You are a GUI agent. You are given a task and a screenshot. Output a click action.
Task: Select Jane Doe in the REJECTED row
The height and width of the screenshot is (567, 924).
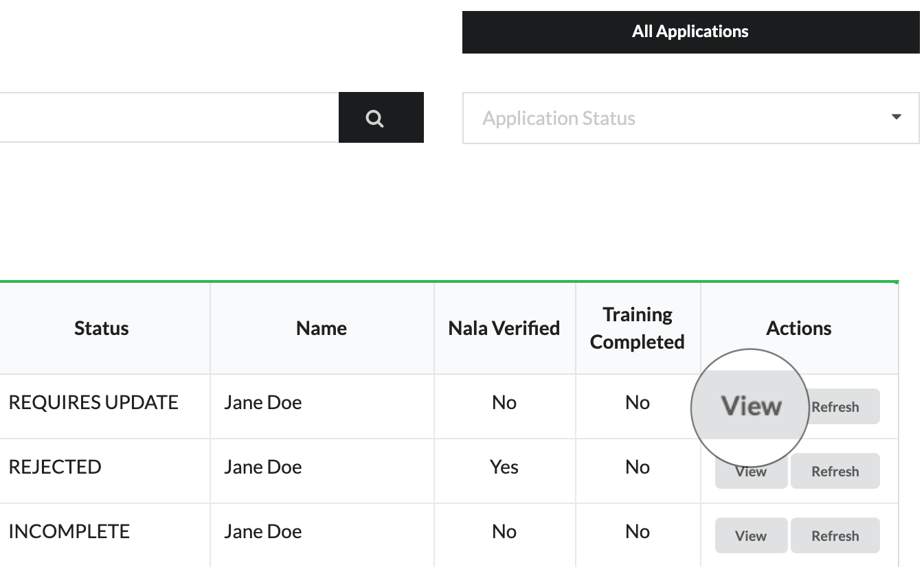pos(262,467)
